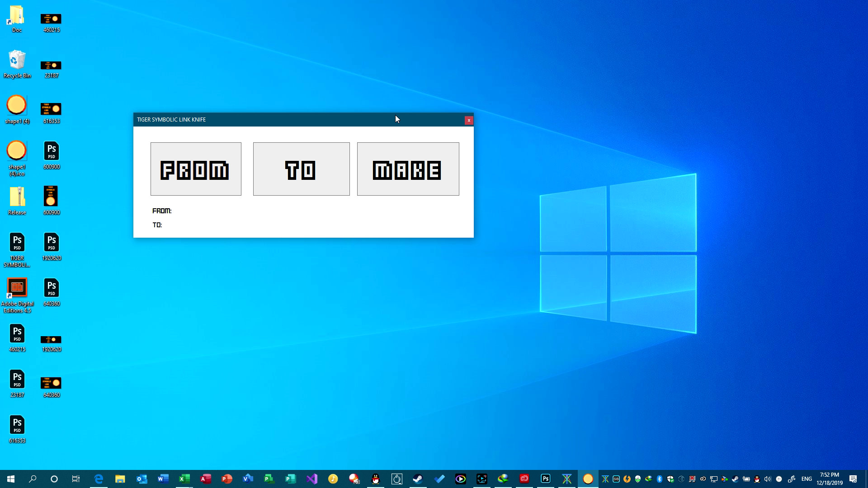
Task: Open the Recycle Bin desktop icon
Action: tap(17, 63)
